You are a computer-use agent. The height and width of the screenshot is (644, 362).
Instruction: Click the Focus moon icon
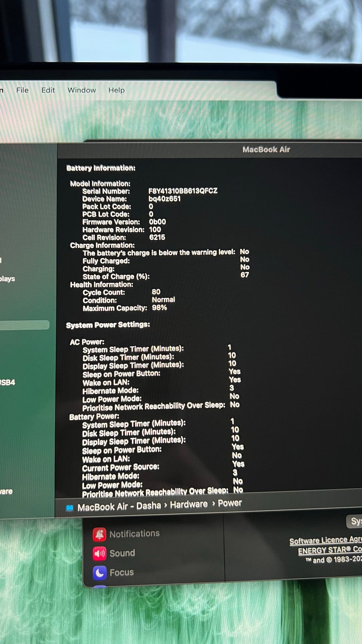(100, 573)
